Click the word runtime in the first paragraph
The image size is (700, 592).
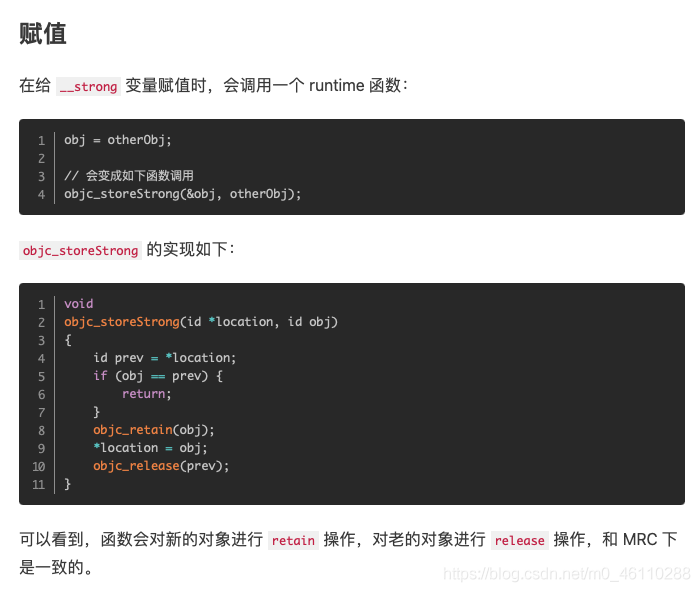pos(337,85)
